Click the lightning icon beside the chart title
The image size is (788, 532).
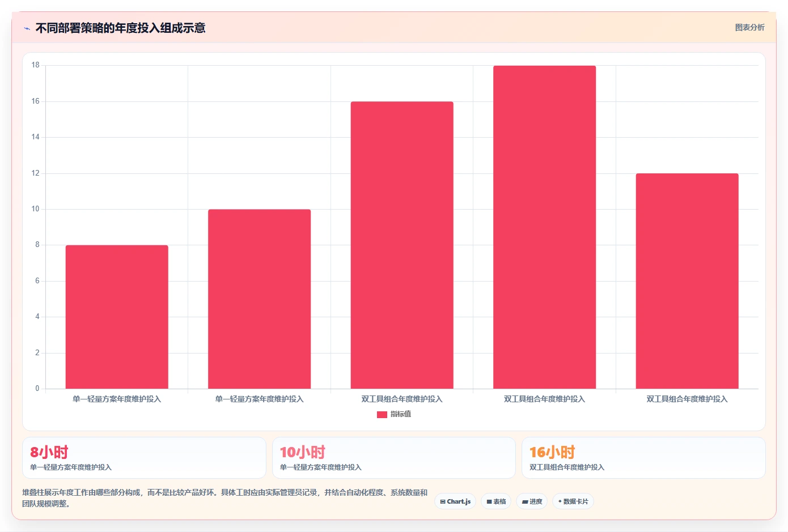(x=27, y=28)
